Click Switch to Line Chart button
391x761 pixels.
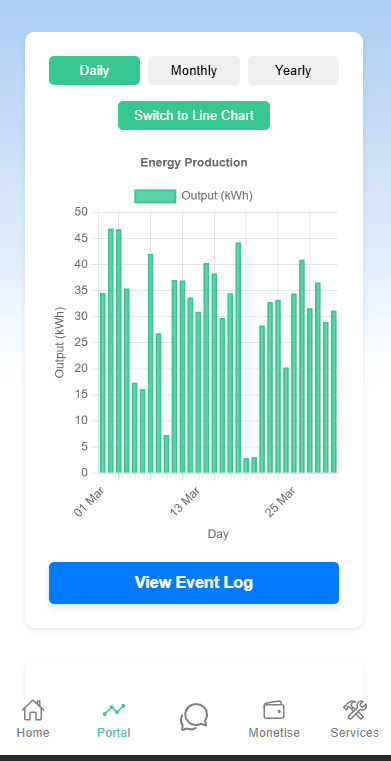pyautogui.click(x=194, y=116)
